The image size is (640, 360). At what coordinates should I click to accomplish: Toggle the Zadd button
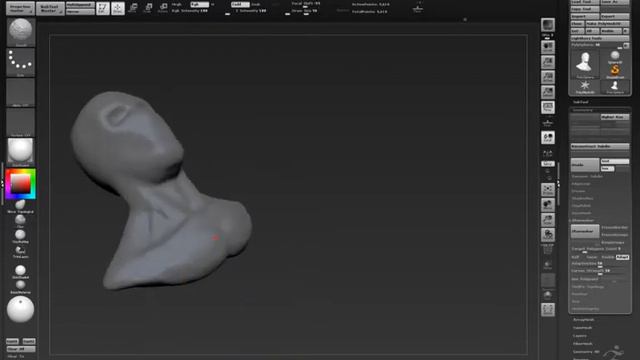pos(240,4)
